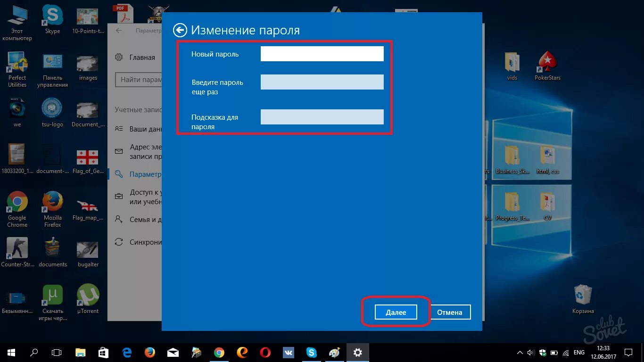644x362 pixels.
Task: Select the vids desktop folder
Action: coord(512,66)
